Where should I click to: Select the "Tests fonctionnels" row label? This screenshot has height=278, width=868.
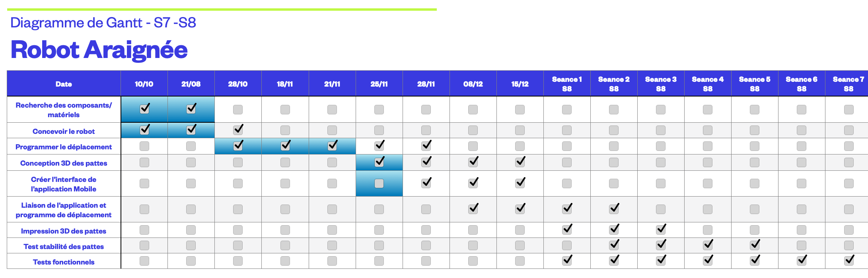pyautogui.click(x=64, y=262)
